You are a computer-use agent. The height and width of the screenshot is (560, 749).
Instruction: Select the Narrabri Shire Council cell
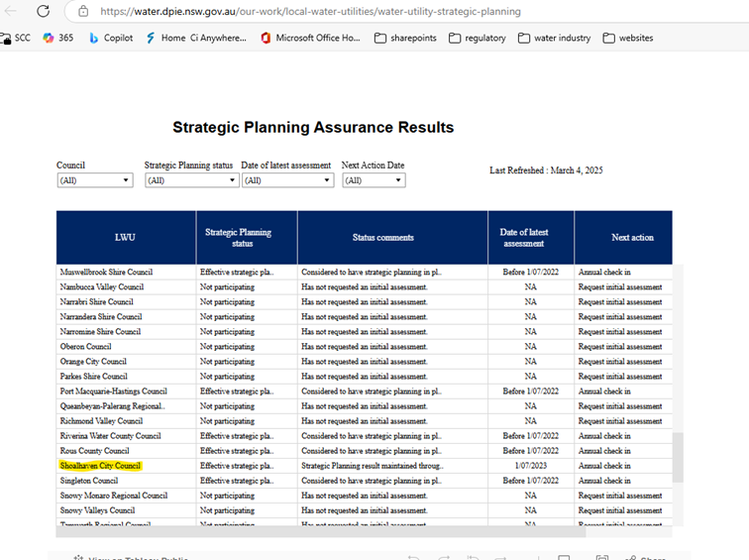coord(126,301)
